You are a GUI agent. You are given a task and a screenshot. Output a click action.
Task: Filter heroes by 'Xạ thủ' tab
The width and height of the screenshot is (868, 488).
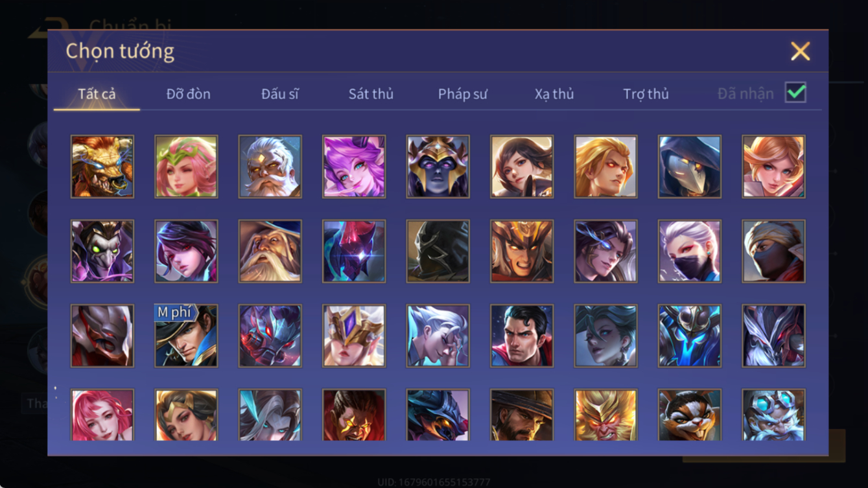pos(554,94)
